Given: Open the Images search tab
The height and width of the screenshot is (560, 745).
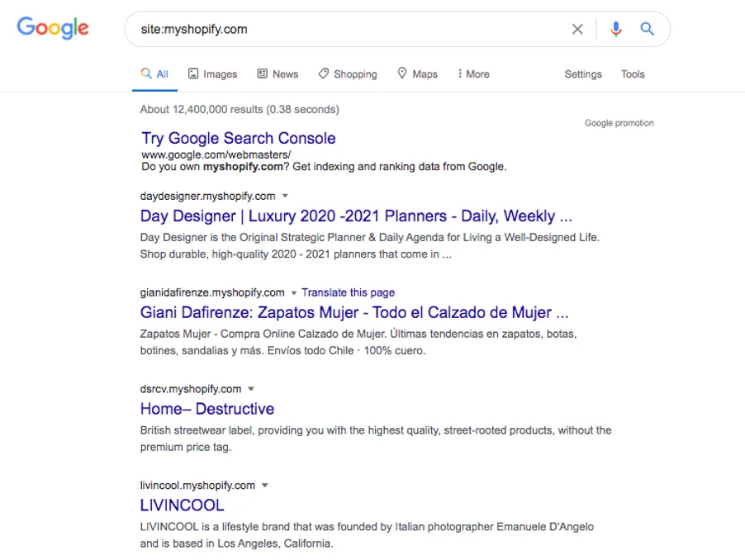Looking at the screenshot, I should (x=212, y=74).
